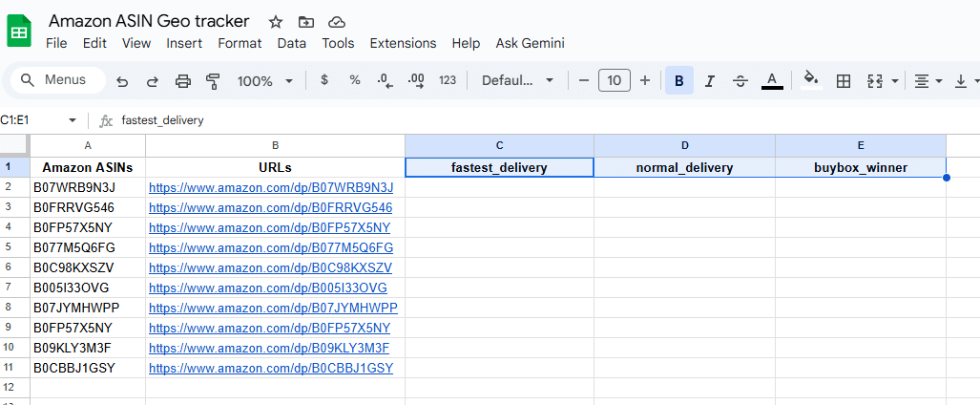Select the paint format roller icon
980x405 pixels.
213,81
